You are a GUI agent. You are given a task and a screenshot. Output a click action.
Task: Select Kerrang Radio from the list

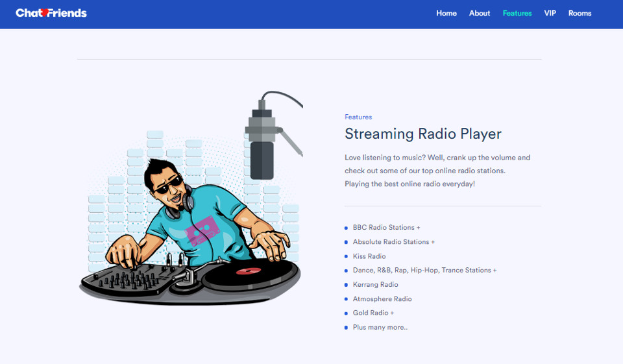tap(375, 285)
